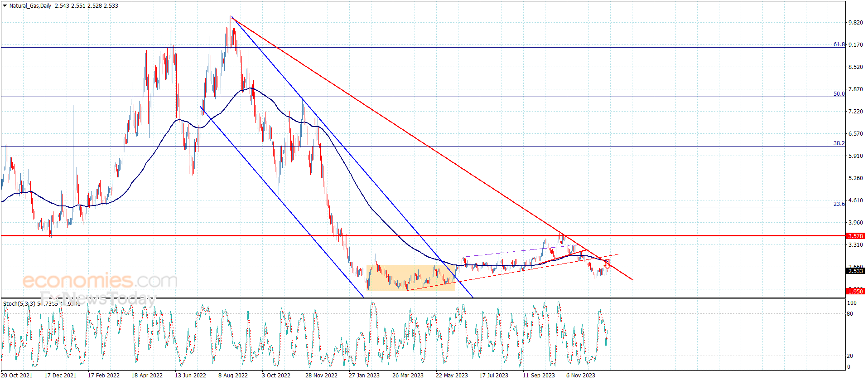
Task: Click the 22 May 2023 date label
Action: pyautogui.click(x=452, y=375)
